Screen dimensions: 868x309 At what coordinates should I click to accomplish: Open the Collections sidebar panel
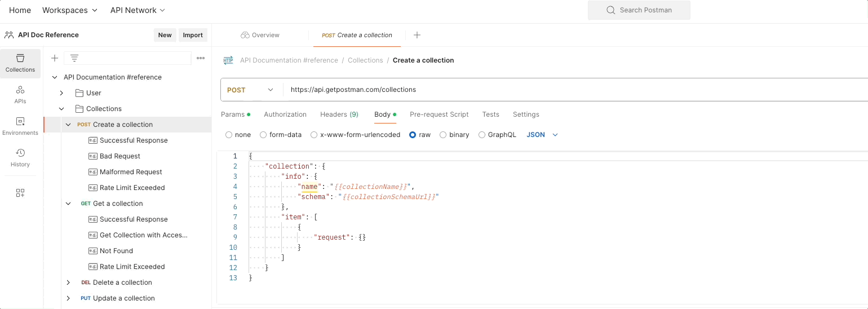click(20, 63)
